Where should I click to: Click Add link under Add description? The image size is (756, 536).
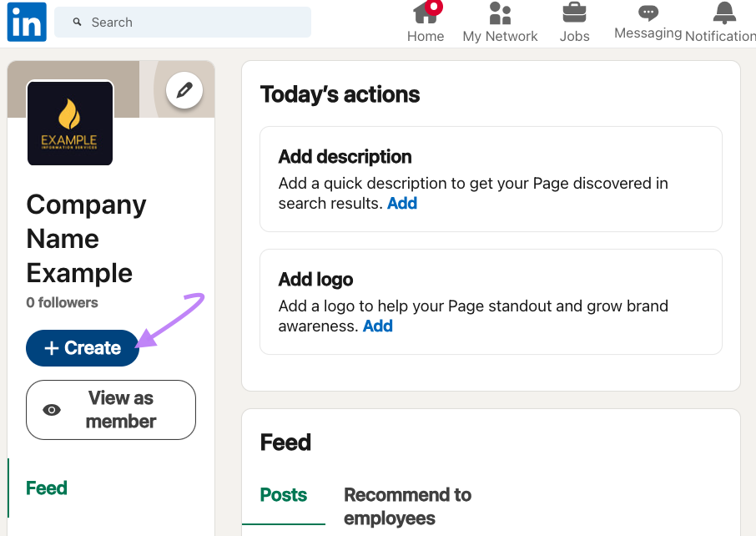click(402, 204)
